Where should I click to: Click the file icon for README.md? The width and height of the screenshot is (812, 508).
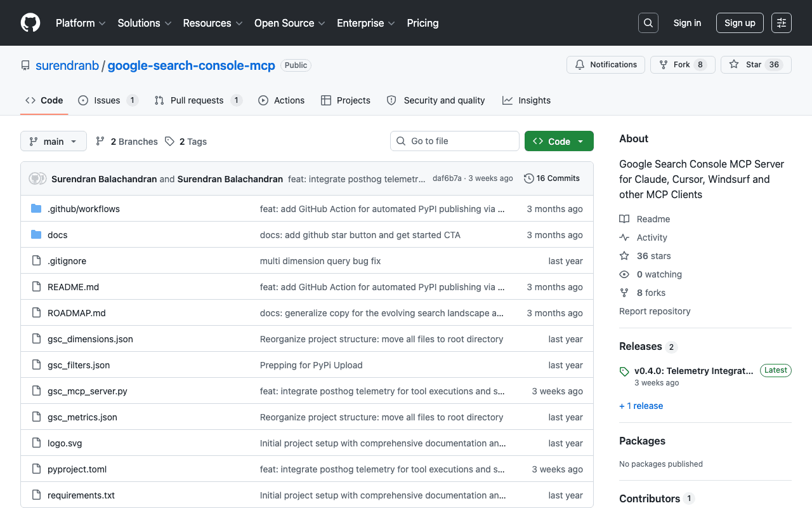click(36, 287)
